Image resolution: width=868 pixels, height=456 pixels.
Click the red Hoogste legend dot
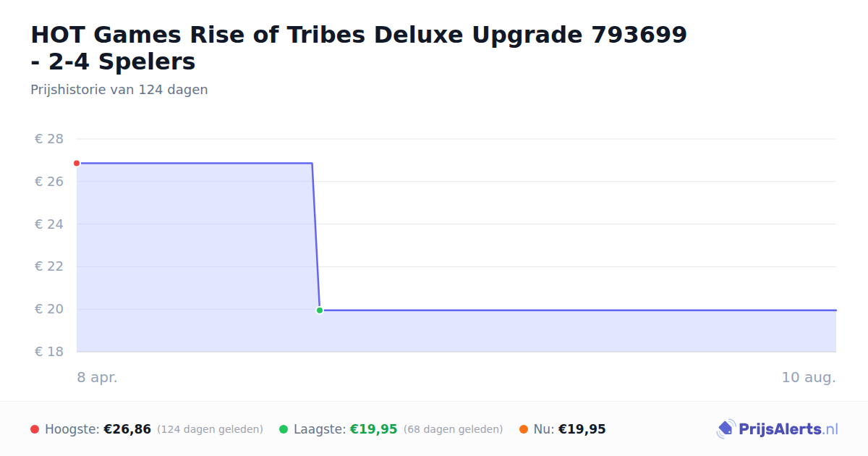(35, 429)
